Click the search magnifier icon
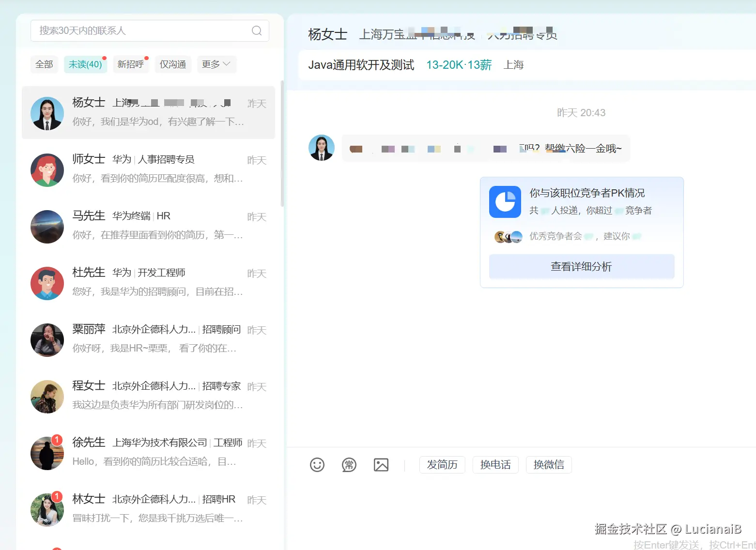Image resolution: width=756 pixels, height=550 pixels. click(x=257, y=31)
